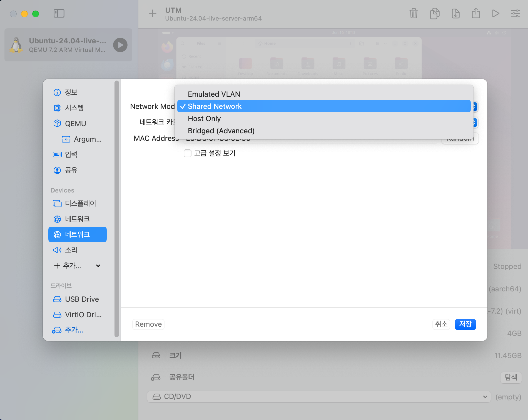Select Ubuntu-24.04-live VM in the list
Screen dimensions: 528x420
[x=68, y=45]
